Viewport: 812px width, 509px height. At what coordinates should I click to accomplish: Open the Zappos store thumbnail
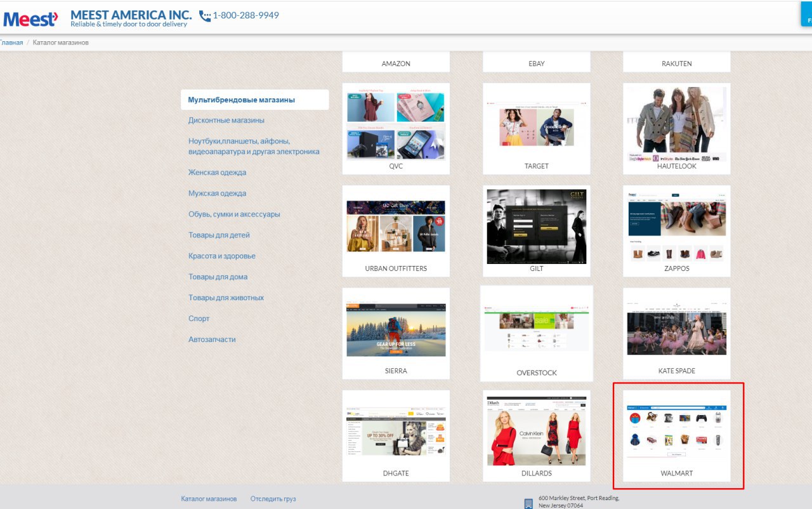pos(677,226)
